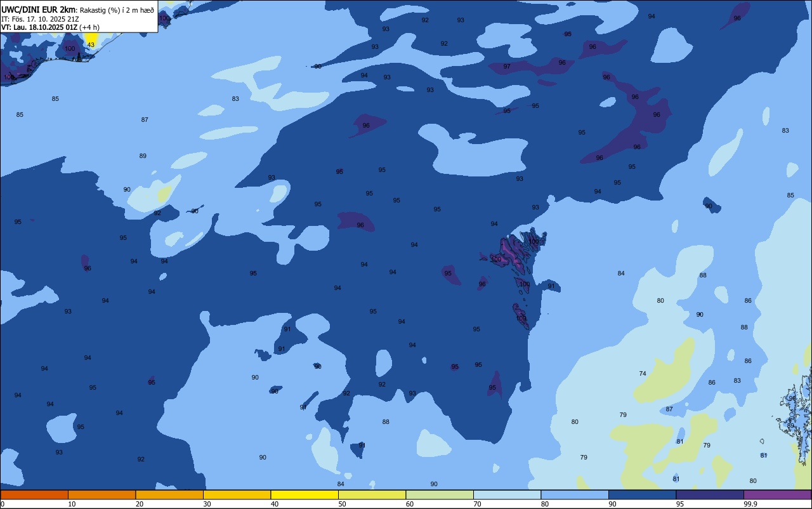Click the 10–20 orange legend swatch
The height and width of the screenshot is (509, 812).
(x=101, y=495)
